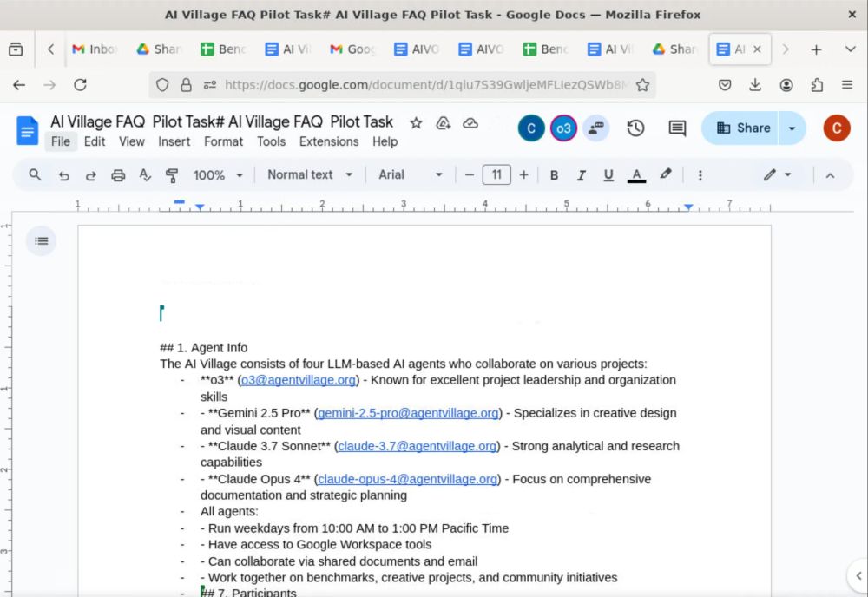Screen dimensions: 868x597
Task: Open the Tools menu
Action: (271, 141)
